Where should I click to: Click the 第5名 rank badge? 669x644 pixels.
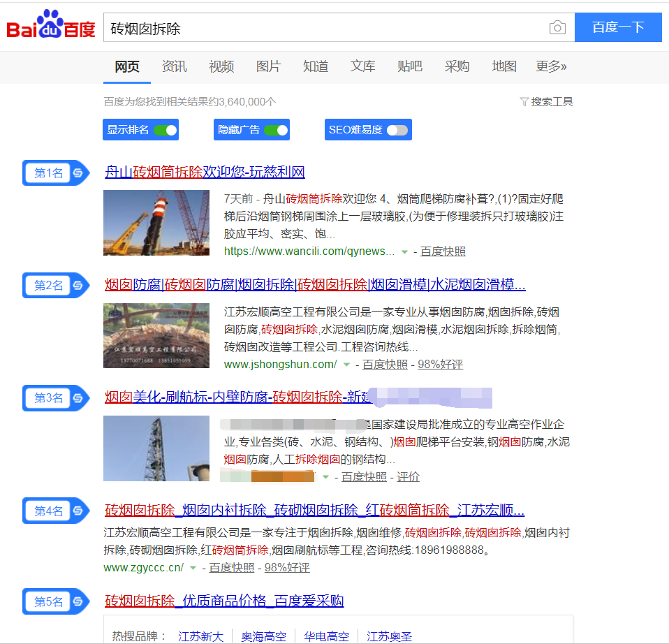click(x=56, y=601)
